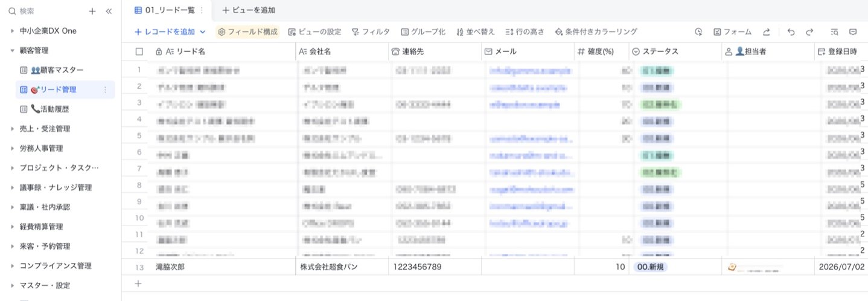Click グループ化 to group records
This screenshot has height=301, width=868.
pos(423,31)
